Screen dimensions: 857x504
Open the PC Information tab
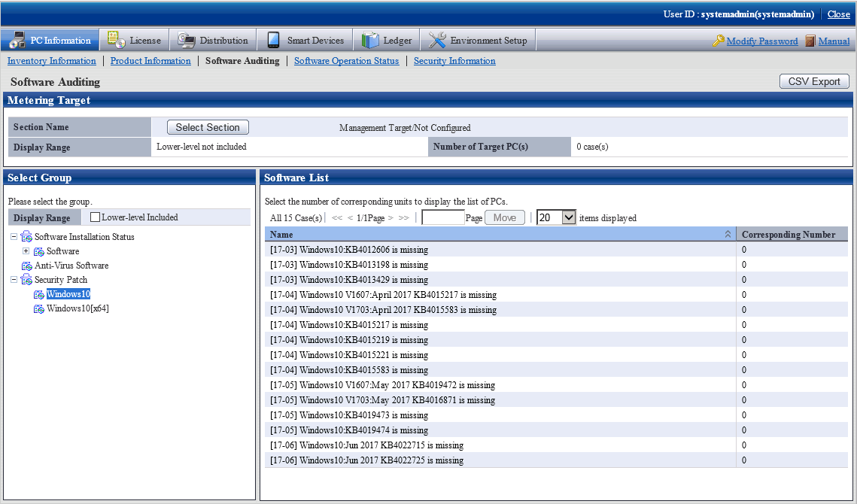coord(50,40)
